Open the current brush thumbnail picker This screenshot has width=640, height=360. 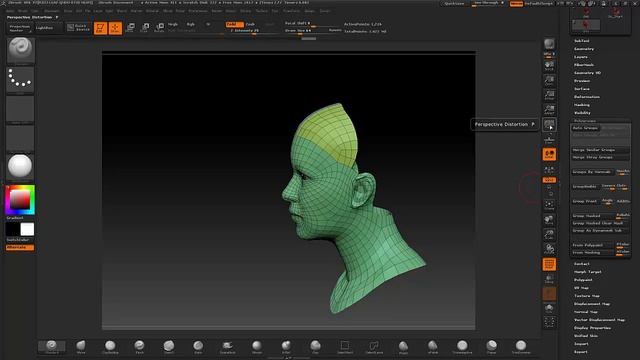(20, 50)
